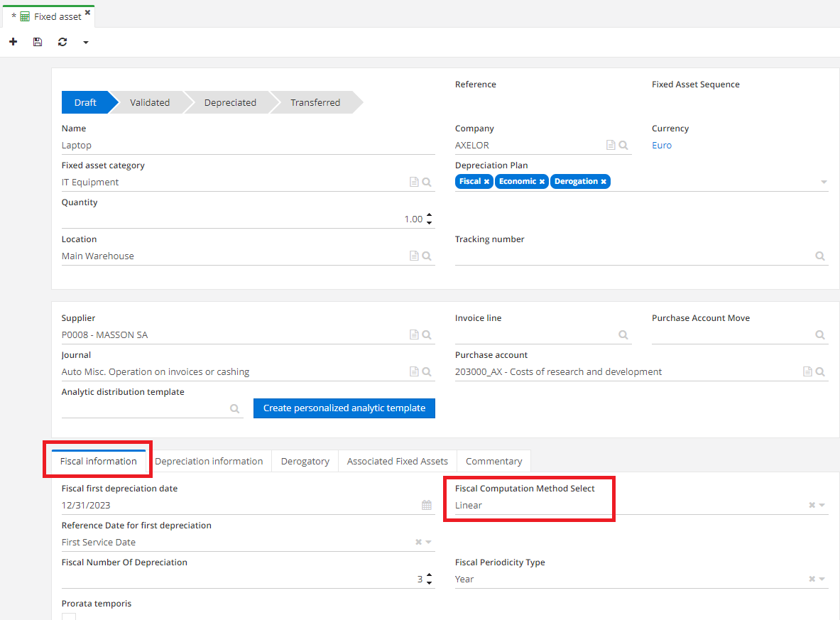
Task: Search Location with magnifier icon
Action: (x=427, y=256)
